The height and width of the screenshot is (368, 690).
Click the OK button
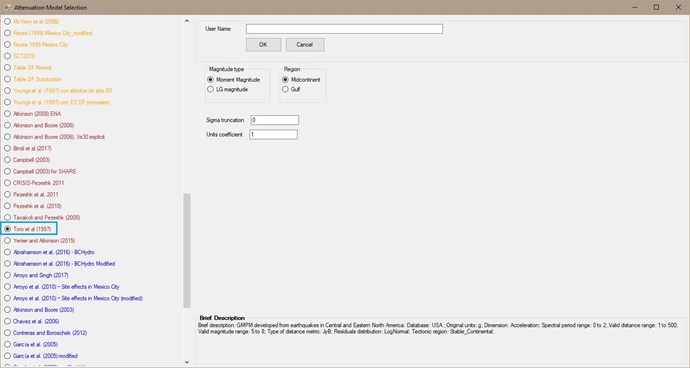(x=263, y=44)
